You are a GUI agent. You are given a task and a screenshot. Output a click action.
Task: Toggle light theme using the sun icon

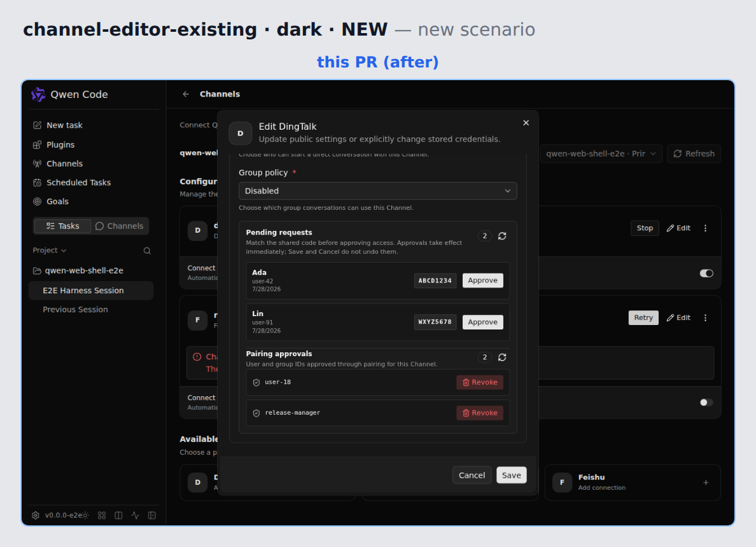(86, 515)
